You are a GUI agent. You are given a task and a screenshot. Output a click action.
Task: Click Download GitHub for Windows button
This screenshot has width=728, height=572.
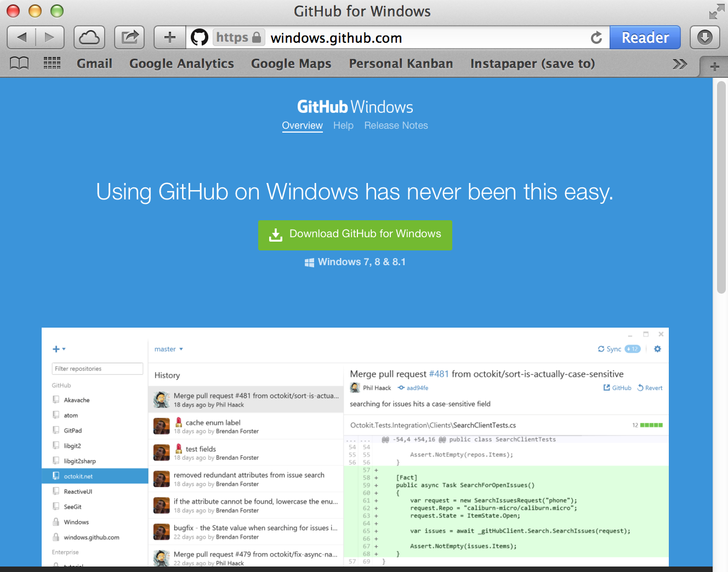pos(355,235)
